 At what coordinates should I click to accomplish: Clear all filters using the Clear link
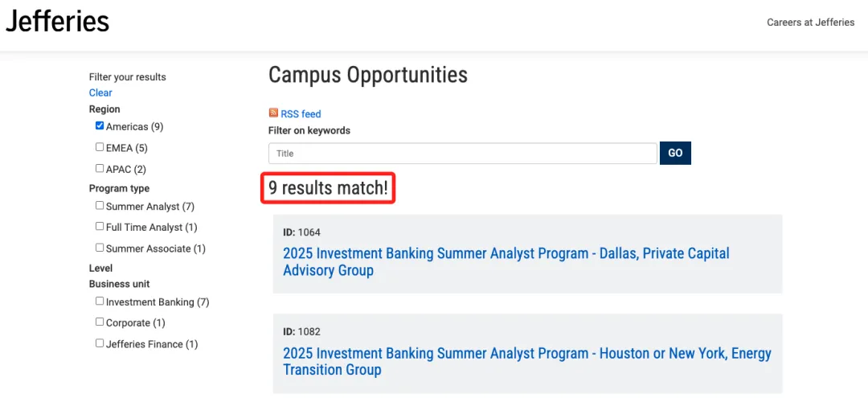[100, 92]
